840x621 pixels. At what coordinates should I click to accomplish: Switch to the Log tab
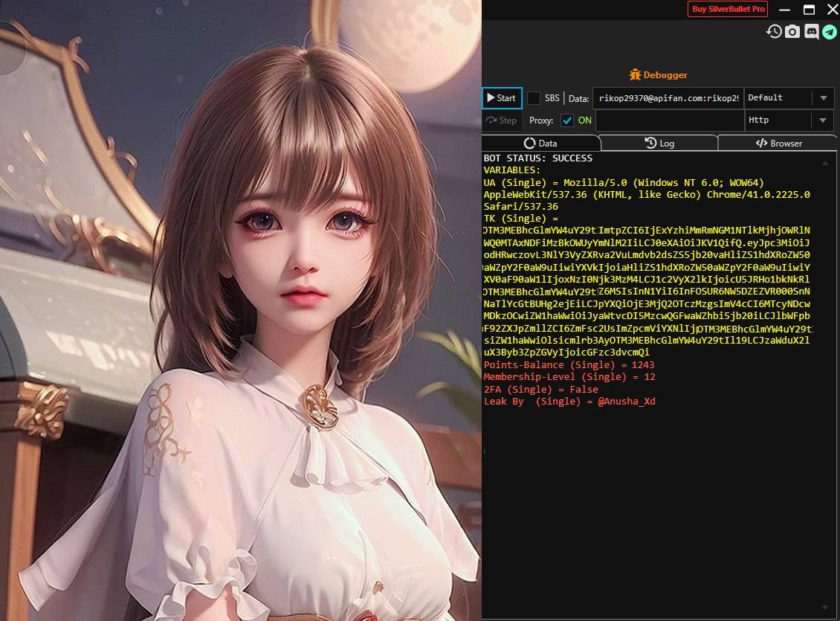coord(659,143)
